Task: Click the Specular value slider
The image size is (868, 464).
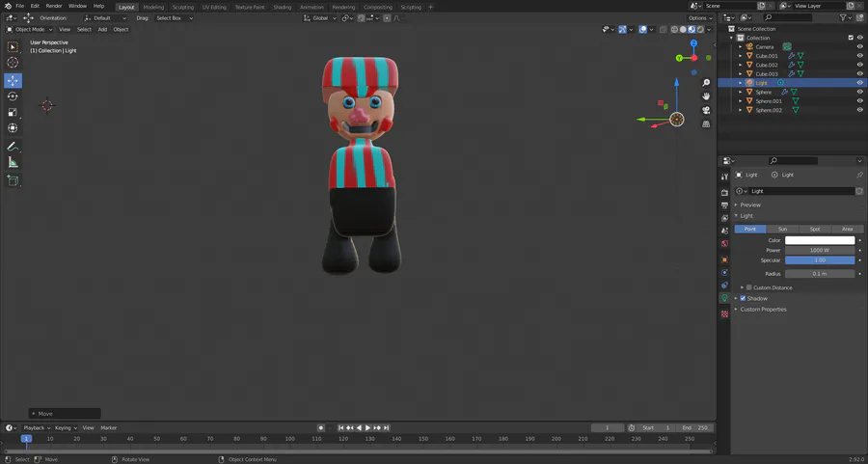Action: point(820,260)
